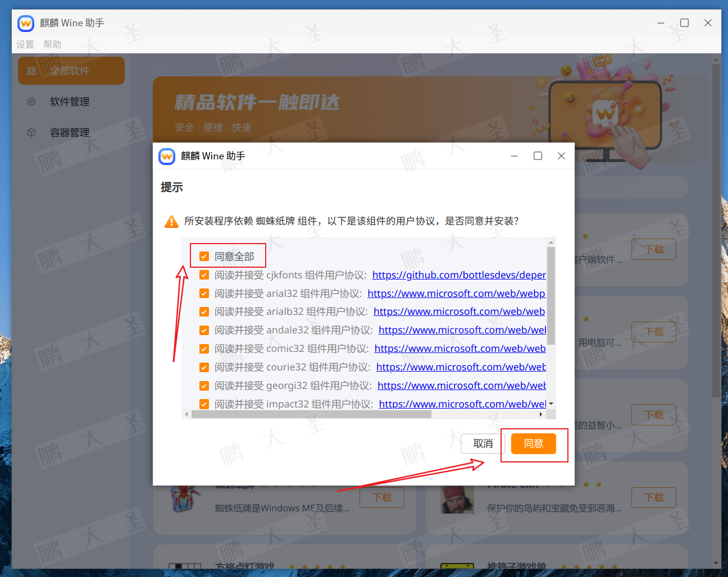Maximize the 提示 dialog window
The height and width of the screenshot is (577, 728).
tap(538, 156)
